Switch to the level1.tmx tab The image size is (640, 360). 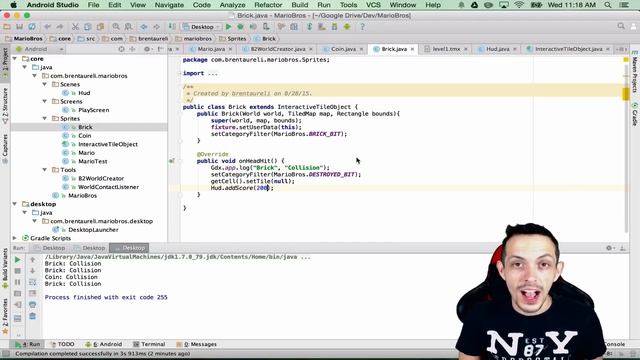(x=446, y=49)
